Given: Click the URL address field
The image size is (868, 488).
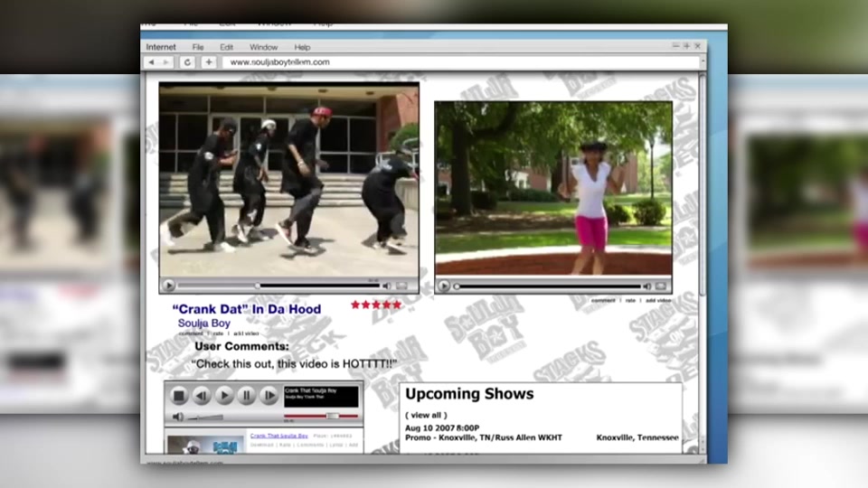Looking at the screenshot, I should [461, 62].
